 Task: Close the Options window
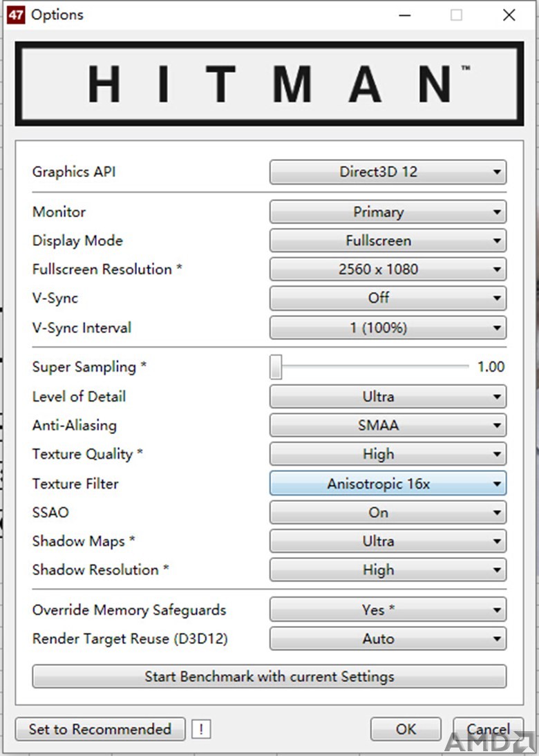509,15
